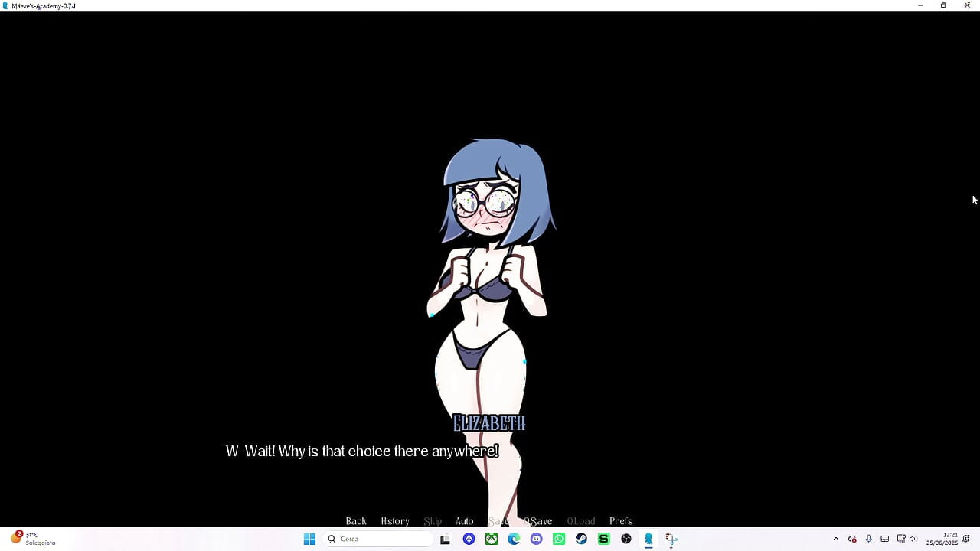The width and height of the screenshot is (980, 551).
Task: Click the Maeve's Academy window title icon
Action: pos(6,5)
